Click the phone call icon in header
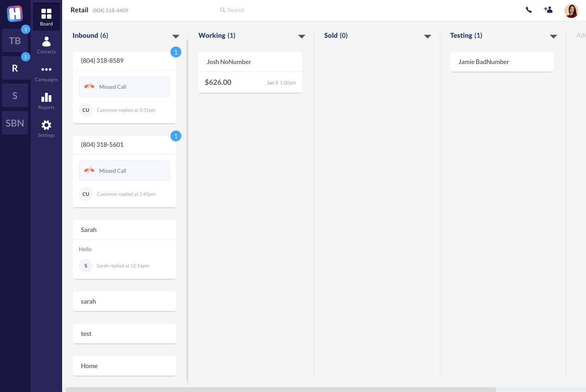 (x=529, y=10)
